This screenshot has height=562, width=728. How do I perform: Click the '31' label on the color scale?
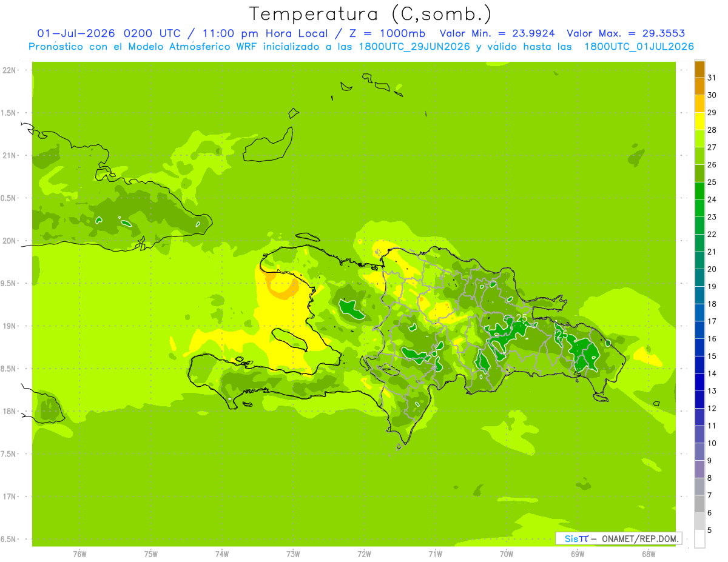pyautogui.click(x=712, y=78)
